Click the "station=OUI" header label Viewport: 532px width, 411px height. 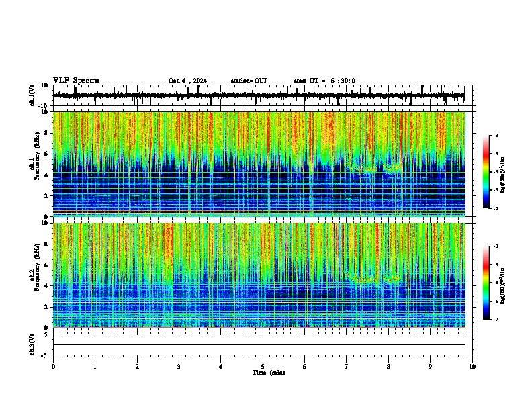coord(249,81)
